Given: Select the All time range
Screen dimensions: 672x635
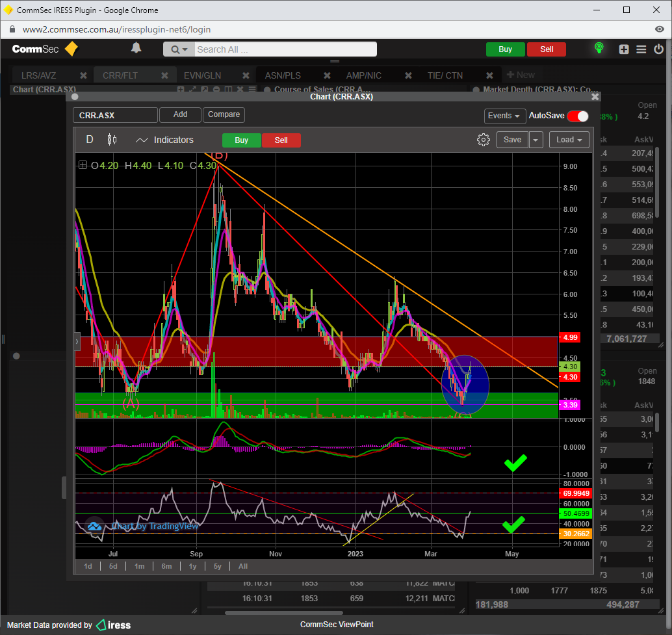Looking at the screenshot, I should tap(243, 567).
